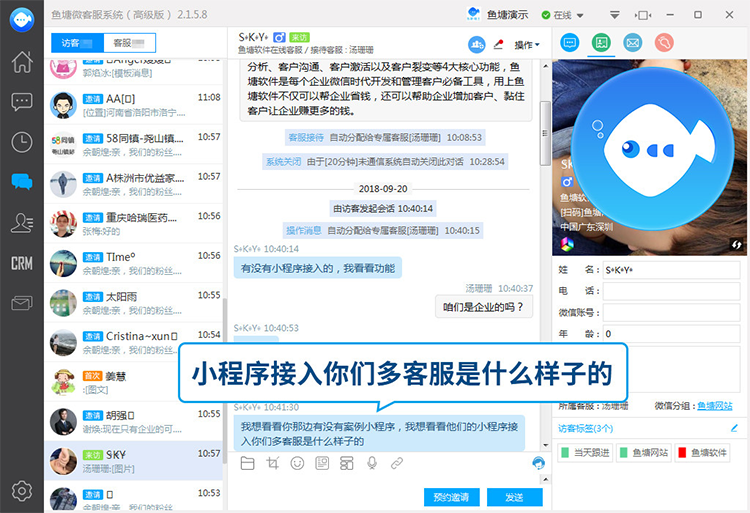Screen dimensions: 750x513
Task: Open the 重庆哈瑞医药 conversation
Action: tap(133, 224)
